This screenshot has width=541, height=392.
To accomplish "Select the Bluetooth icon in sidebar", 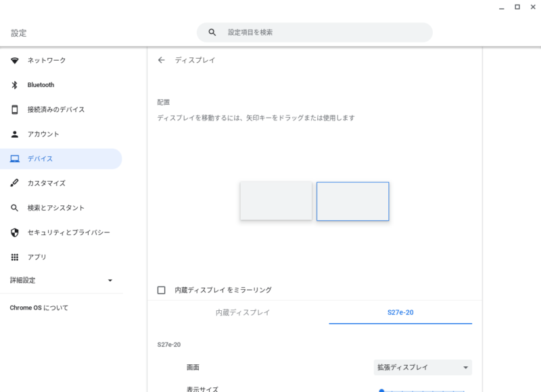I will (14, 84).
